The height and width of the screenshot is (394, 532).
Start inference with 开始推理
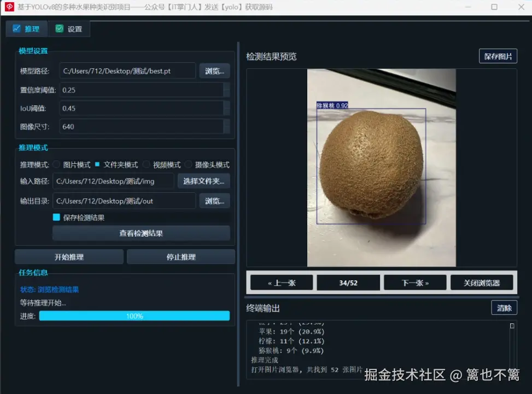[69, 256]
